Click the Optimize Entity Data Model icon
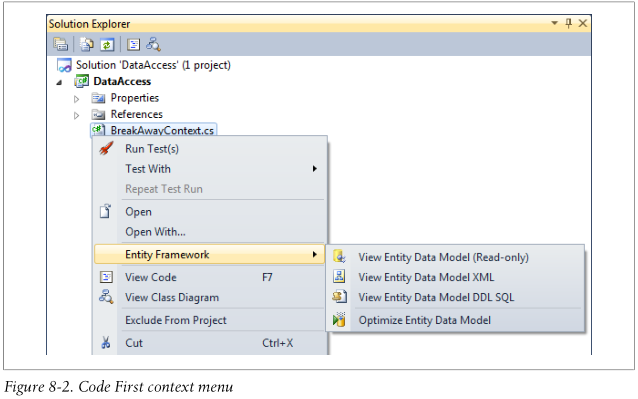 click(x=339, y=320)
